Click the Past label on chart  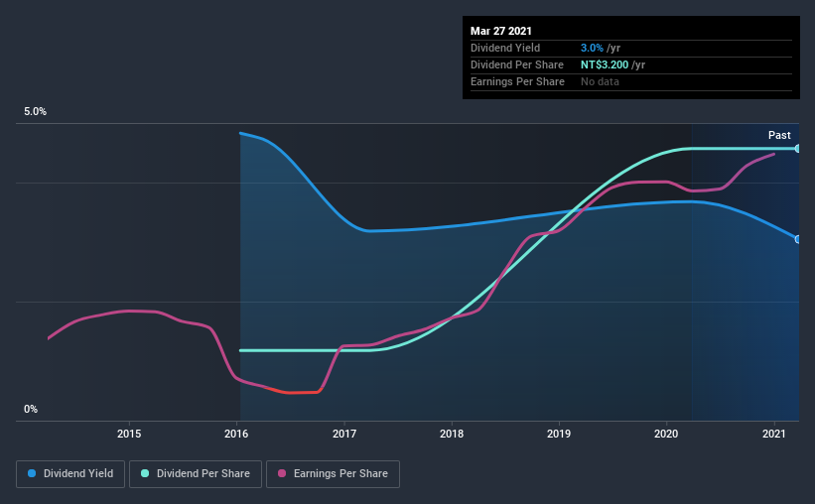[x=779, y=135]
